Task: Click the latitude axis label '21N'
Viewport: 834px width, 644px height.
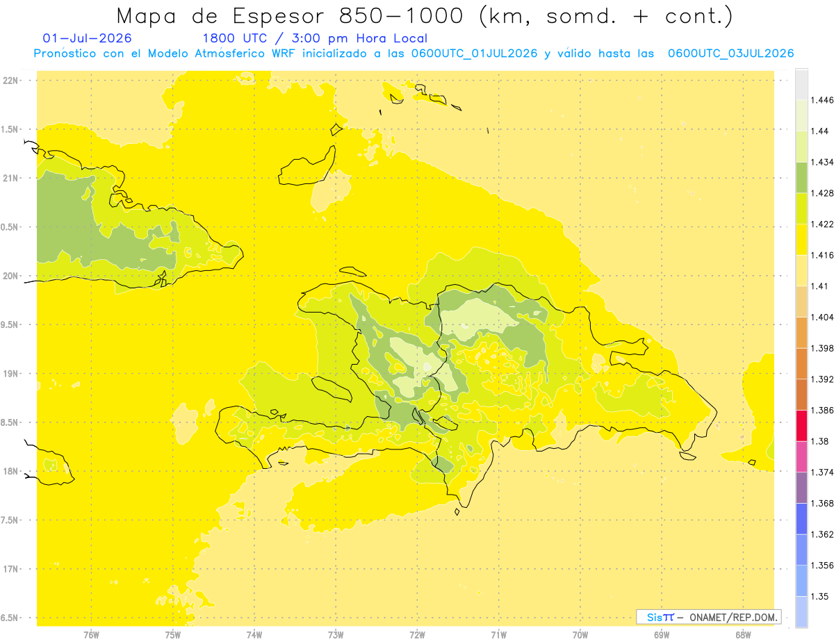Action: coord(10,179)
